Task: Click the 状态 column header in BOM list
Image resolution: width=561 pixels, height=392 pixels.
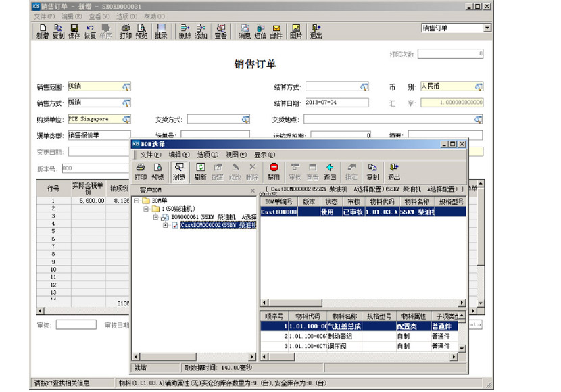Action: [x=332, y=201]
